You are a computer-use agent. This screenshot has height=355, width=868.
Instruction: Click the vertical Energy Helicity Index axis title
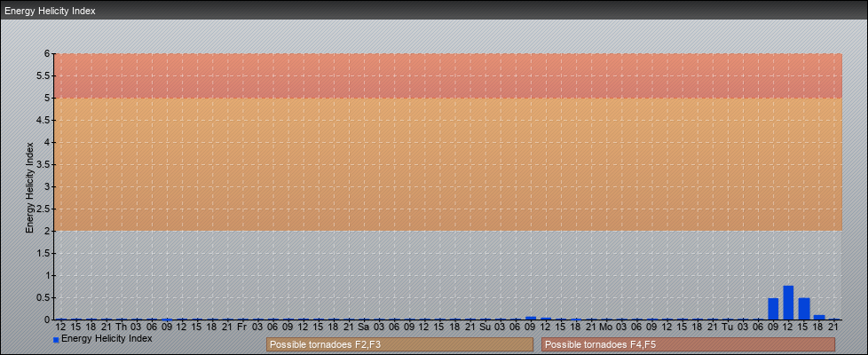pyautogui.click(x=29, y=187)
